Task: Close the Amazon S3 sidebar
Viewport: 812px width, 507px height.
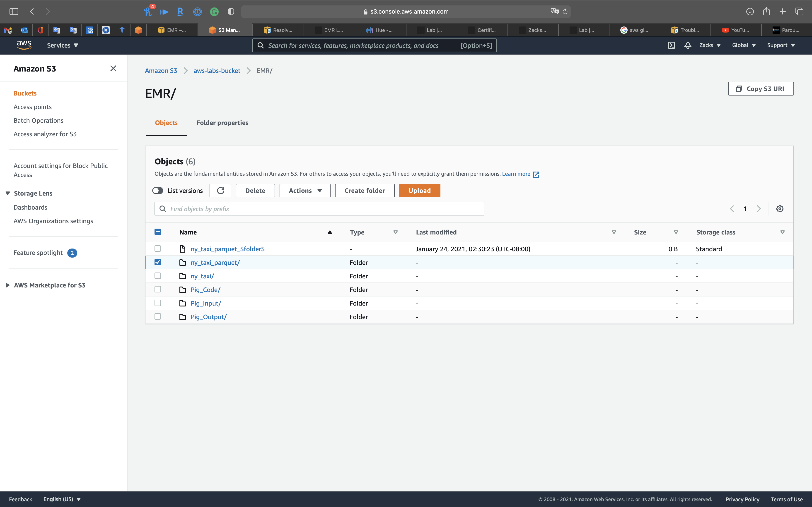Action: click(x=113, y=68)
